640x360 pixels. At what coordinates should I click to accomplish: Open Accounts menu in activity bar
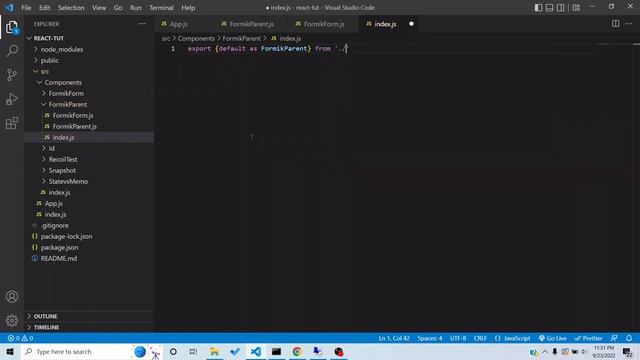tap(12, 297)
